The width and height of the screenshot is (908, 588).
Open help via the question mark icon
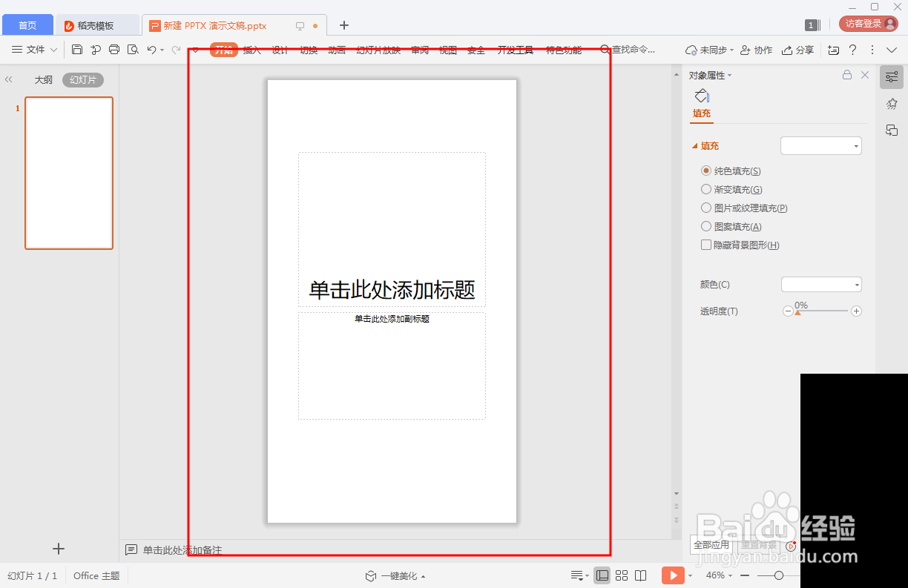[x=853, y=50]
